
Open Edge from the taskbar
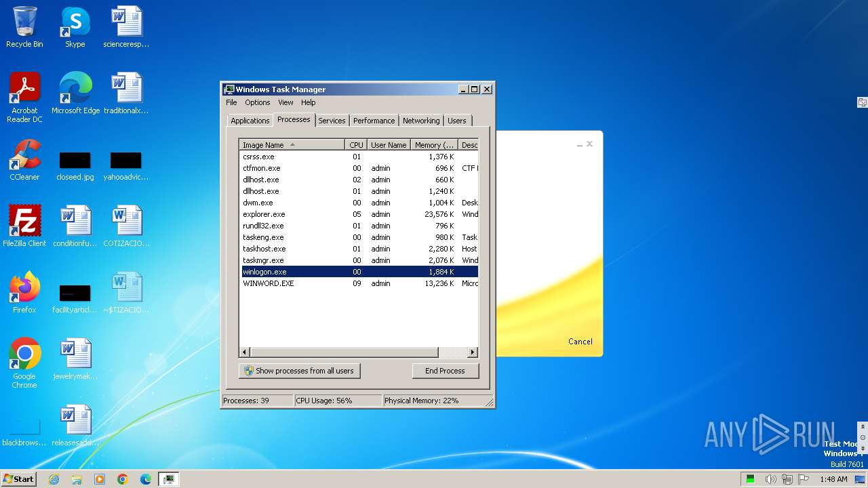click(146, 479)
